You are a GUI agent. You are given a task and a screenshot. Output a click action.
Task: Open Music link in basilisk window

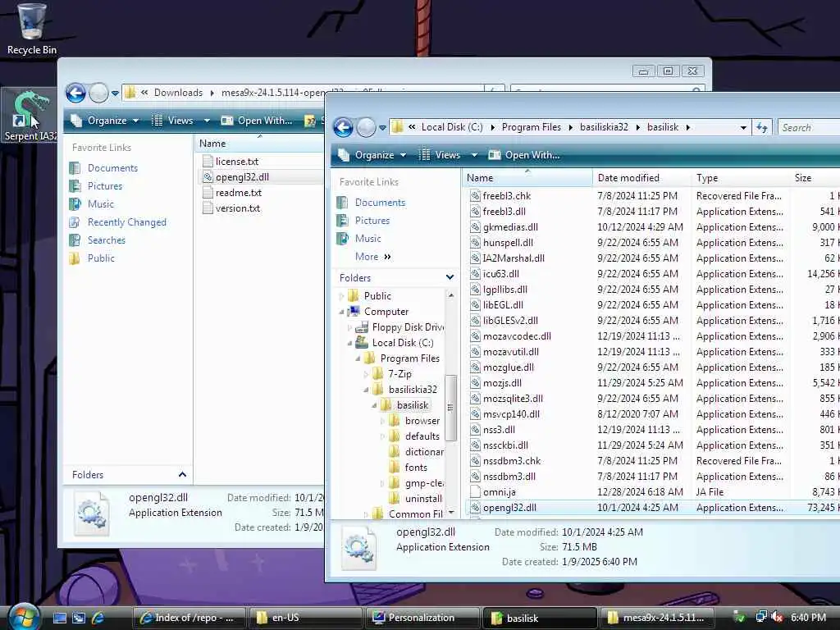tap(368, 239)
